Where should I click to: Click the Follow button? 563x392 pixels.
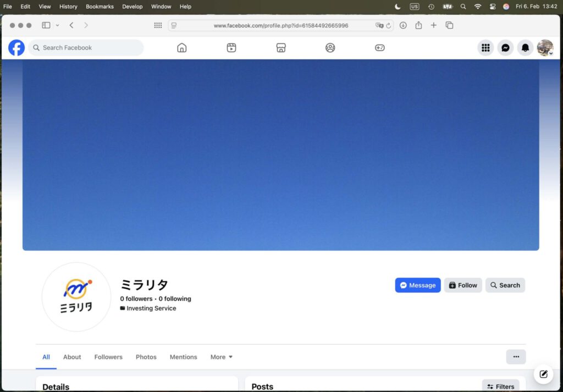click(463, 285)
